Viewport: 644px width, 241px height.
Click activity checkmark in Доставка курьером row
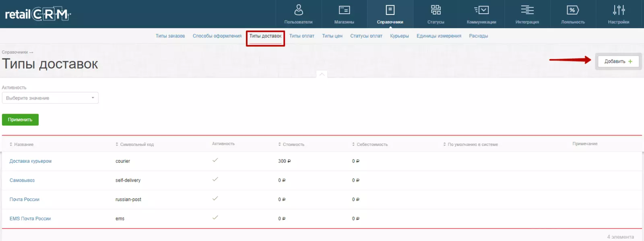click(215, 160)
